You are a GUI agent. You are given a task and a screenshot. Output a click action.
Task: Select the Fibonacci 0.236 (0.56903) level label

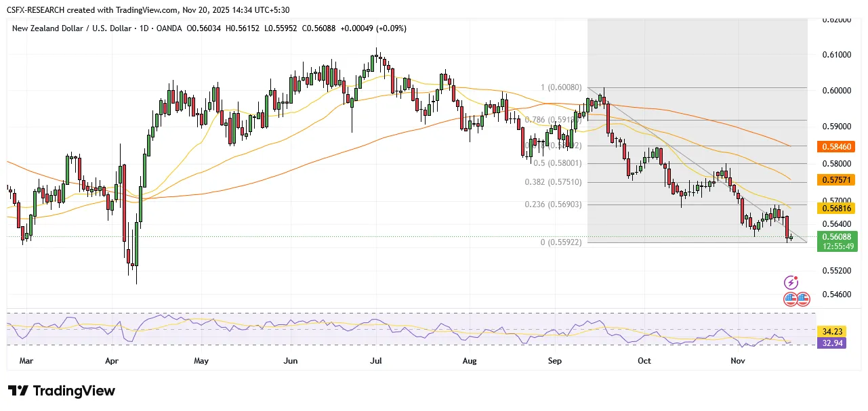pos(554,204)
